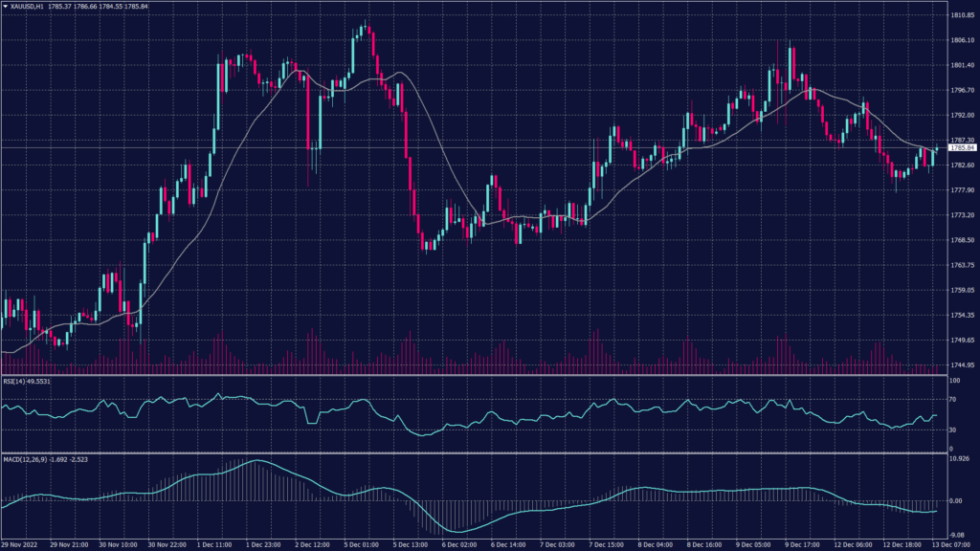Click the MACD 0.00 scale value

(956, 500)
